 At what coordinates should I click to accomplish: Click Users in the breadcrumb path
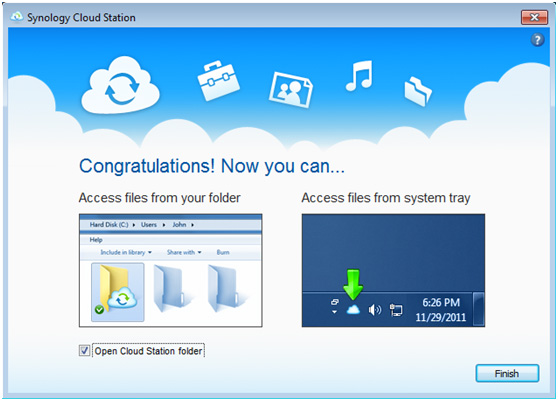coord(149,225)
